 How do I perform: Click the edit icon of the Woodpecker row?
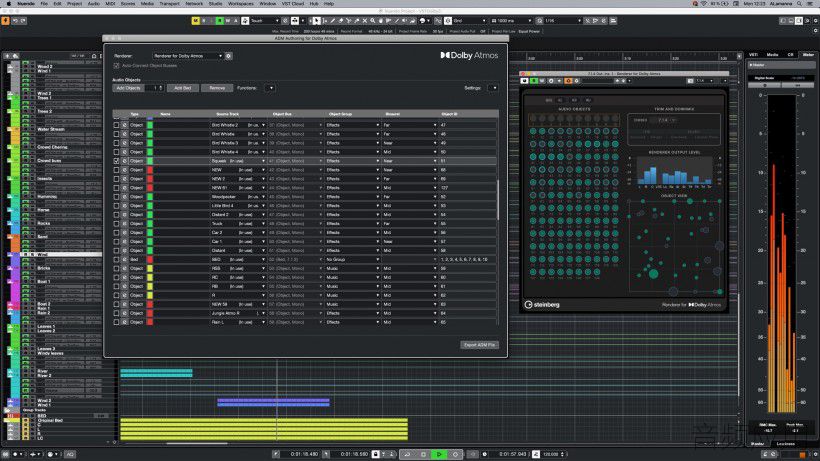(124, 197)
